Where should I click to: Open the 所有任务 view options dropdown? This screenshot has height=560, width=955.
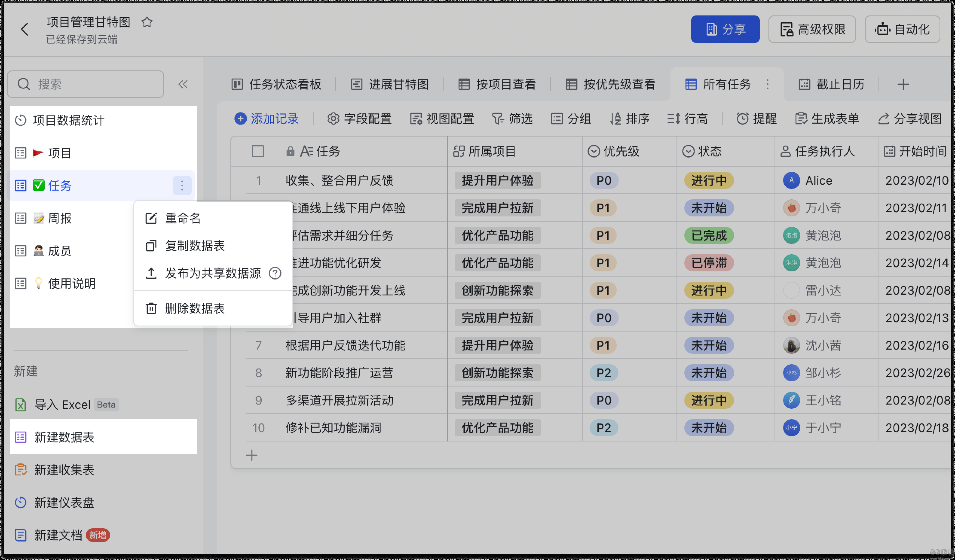pos(768,84)
